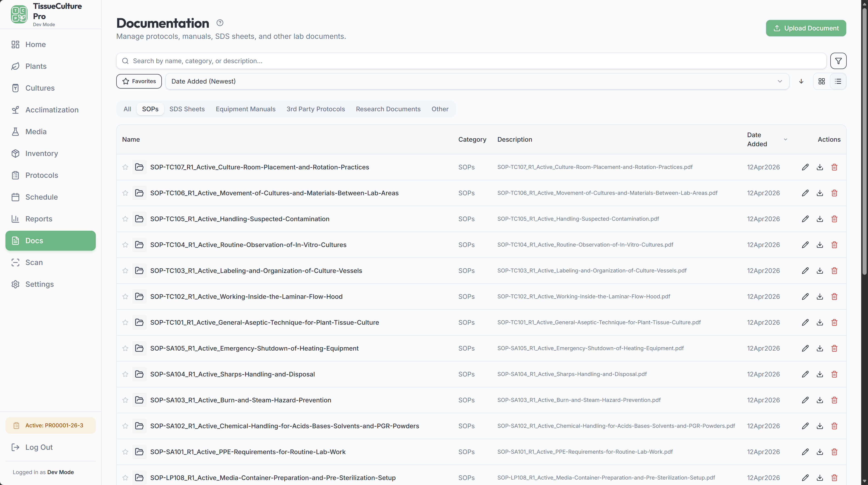This screenshot has width=868, height=485.
Task: Edit SOP-SA102 Chemical-Handling document
Action: click(805, 426)
